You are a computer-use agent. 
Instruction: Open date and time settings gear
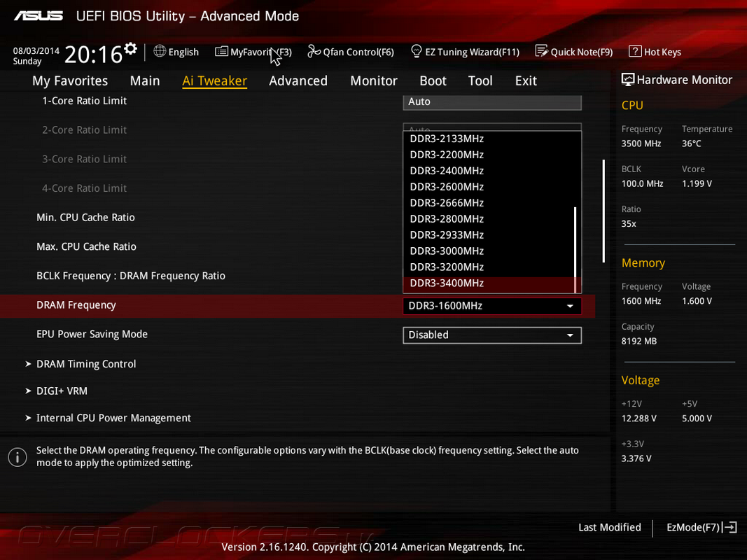point(130,48)
